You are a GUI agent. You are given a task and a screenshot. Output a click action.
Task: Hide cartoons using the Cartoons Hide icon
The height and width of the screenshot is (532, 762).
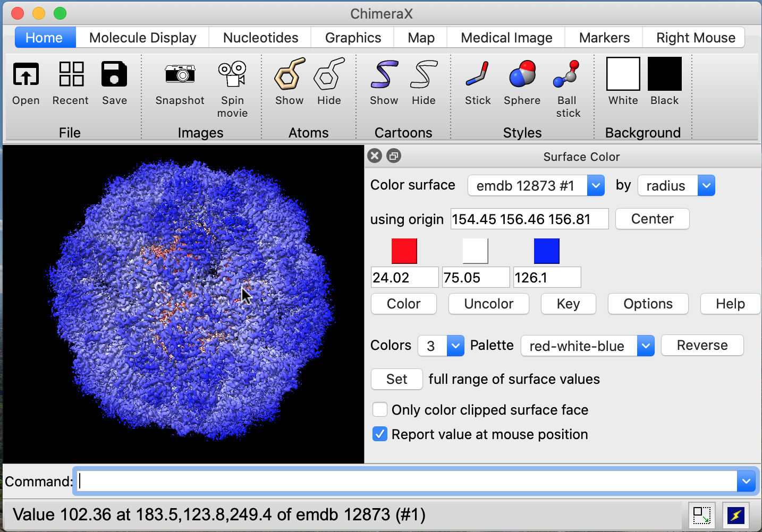[x=424, y=74]
